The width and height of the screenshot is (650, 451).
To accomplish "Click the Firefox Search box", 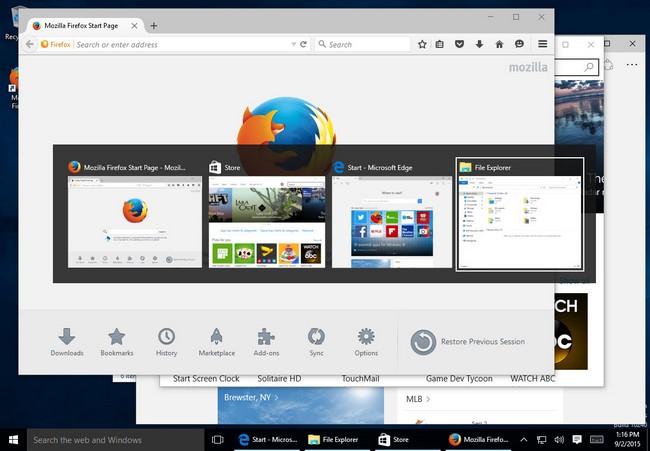I will tap(363, 44).
